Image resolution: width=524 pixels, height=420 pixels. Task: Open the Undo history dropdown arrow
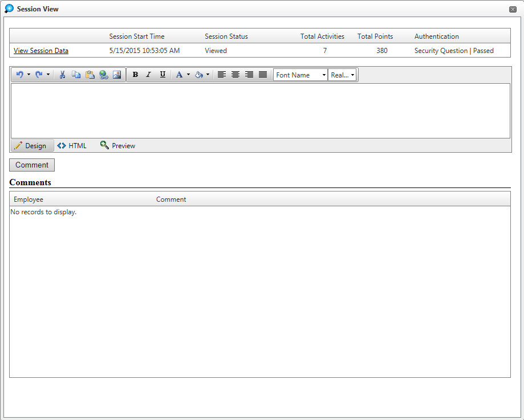click(x=29, y=75)
